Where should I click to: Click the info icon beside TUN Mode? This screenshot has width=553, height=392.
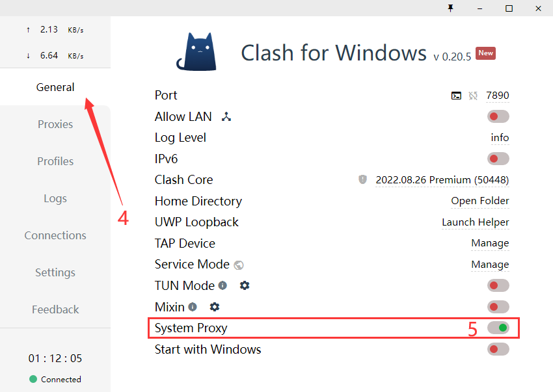tap(223, 285)
